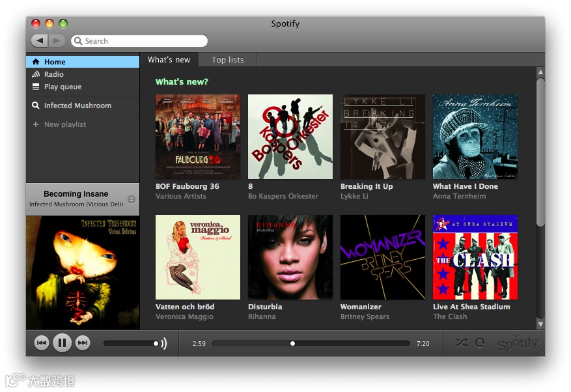The width and height of the screenshot is (571, 392).
Task: Click the elapsed time 2:59
Action: tap(199, 344)
